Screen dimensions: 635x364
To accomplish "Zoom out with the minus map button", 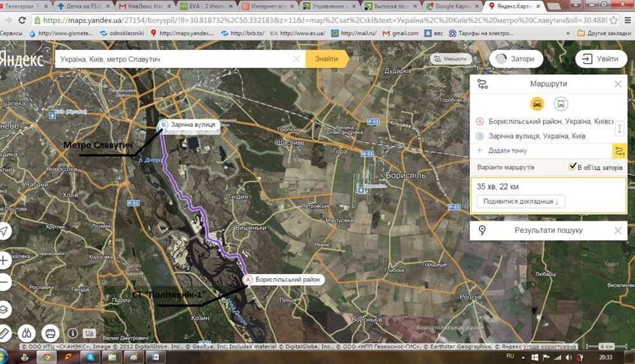I will coord(4,282).
